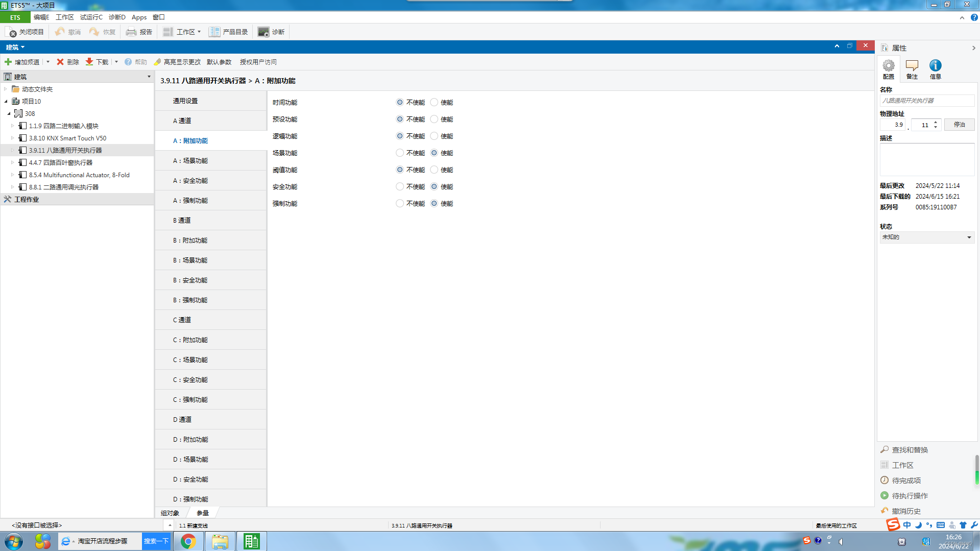Open Chrome from the taskbar
This screenshot has height=551, width=980.
coord(188,541)
